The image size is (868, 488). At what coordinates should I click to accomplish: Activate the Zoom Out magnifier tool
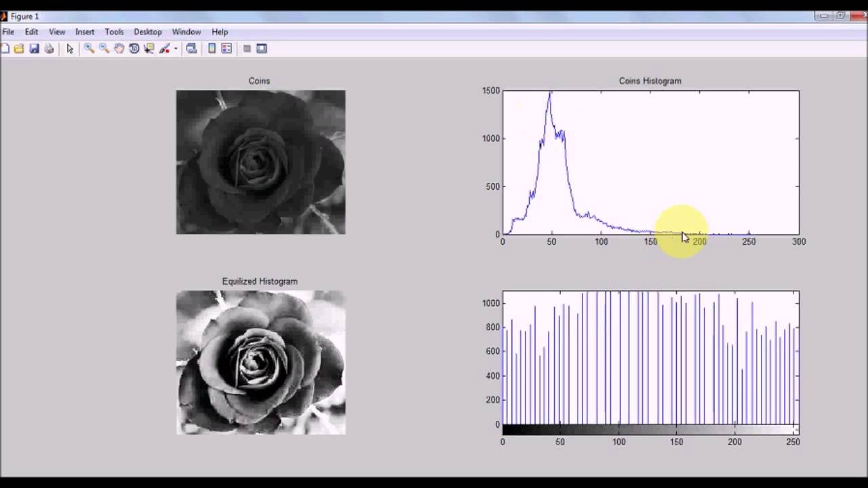(x=104, y=49)
